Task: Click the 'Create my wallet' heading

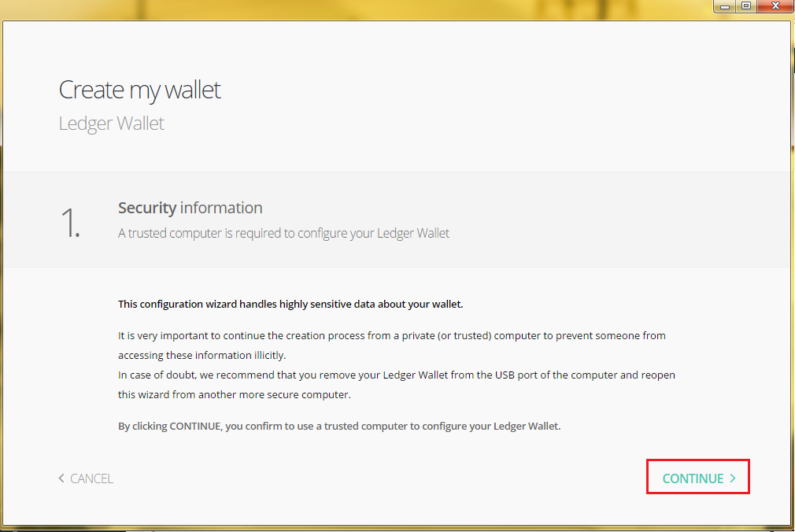Action: point(140,91)
